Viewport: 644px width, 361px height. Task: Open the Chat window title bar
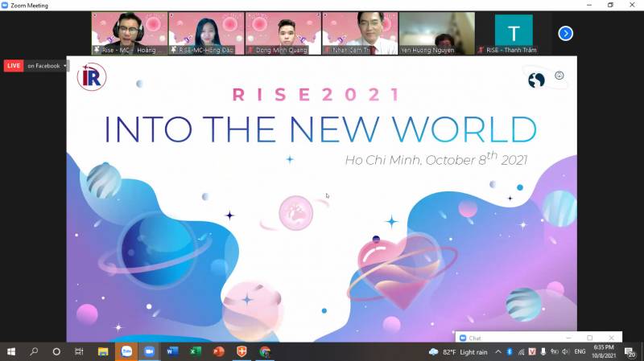[539, 338]
